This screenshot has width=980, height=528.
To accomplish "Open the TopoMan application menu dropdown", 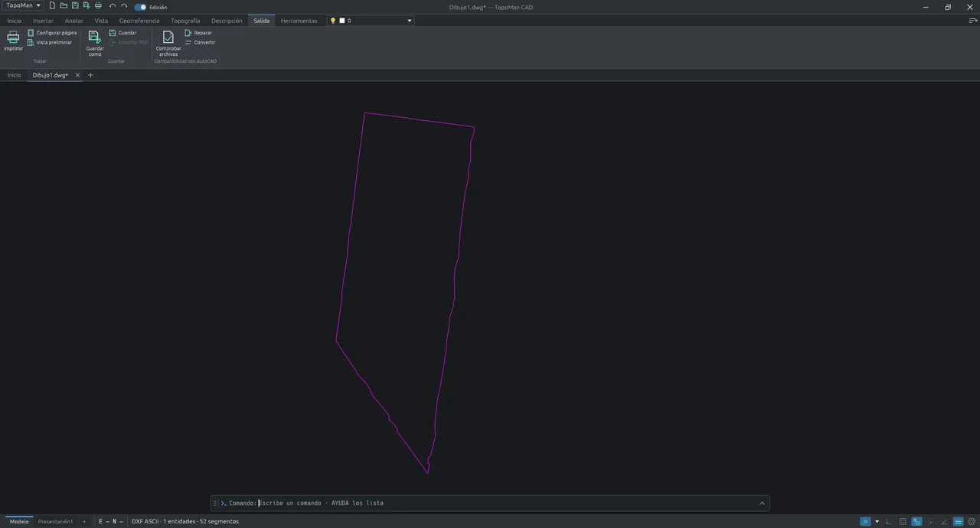I will point(23,6).
